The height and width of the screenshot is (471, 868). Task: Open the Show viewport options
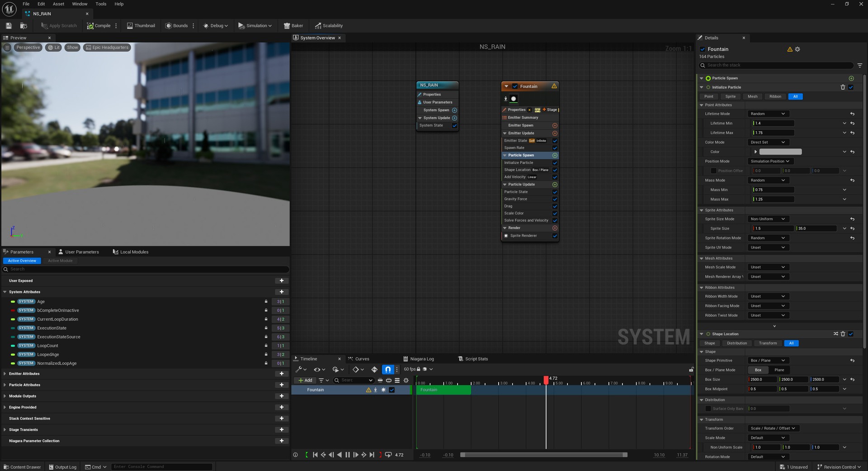click(x=72, y=48)
